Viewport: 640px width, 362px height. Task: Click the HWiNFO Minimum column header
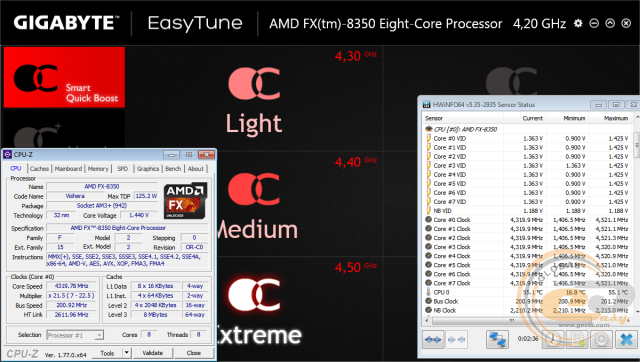[x=567, y=118]
